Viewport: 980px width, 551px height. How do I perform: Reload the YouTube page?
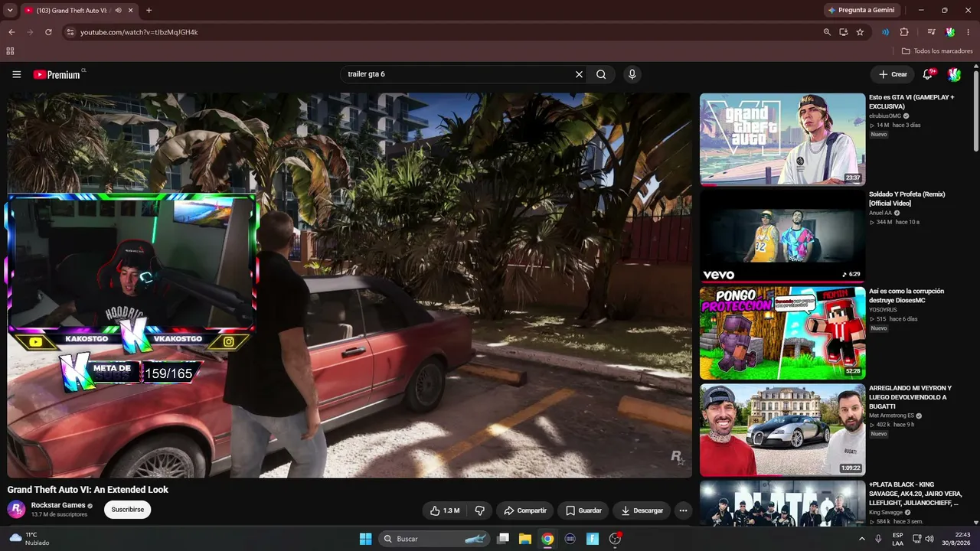48,32
